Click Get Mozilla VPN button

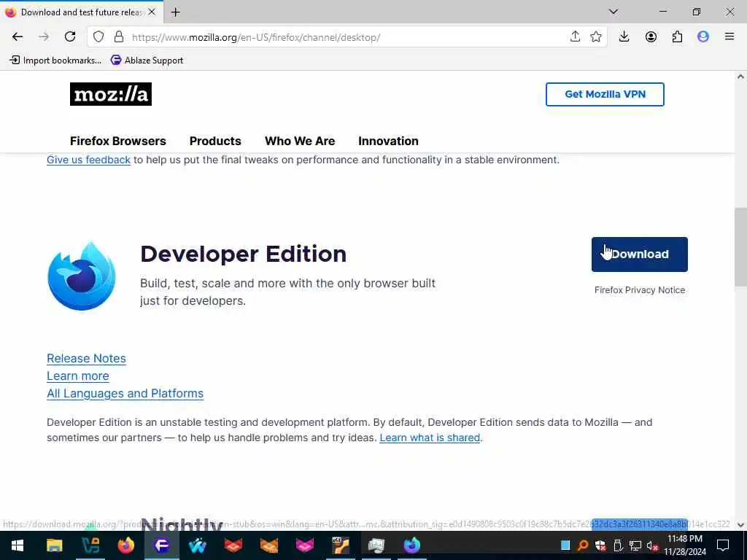(605, 94)
